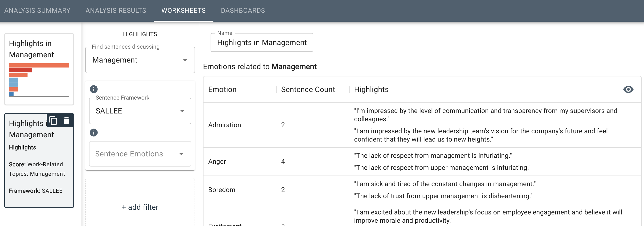Image resolution: width=644 pixels, height=226 pixels.
Task: Click the Emotion column header
Action: 222,90
